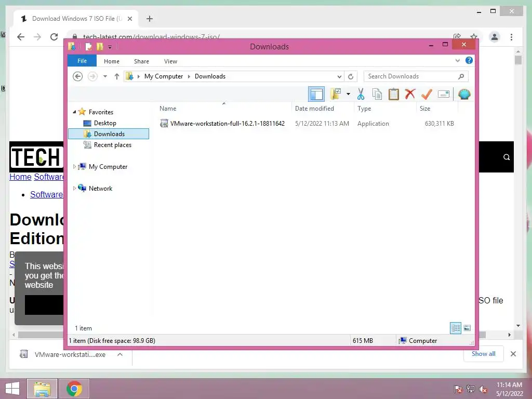The height and width of the screenshot is (399, 532).
Task: Close the Download Windows 7 ISO tab
Action: pos(129,19)
